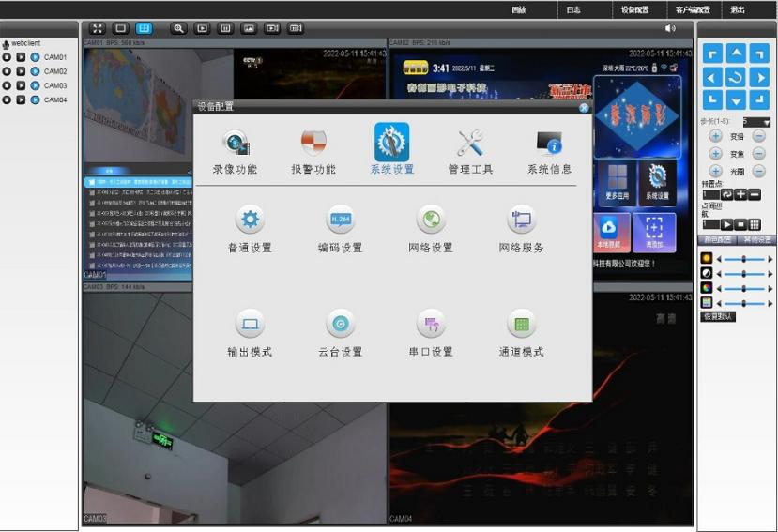This screenshot has height=532, width=778.
Task: Click the zoom magnifier toolbar icon
Action: point(177,28)
